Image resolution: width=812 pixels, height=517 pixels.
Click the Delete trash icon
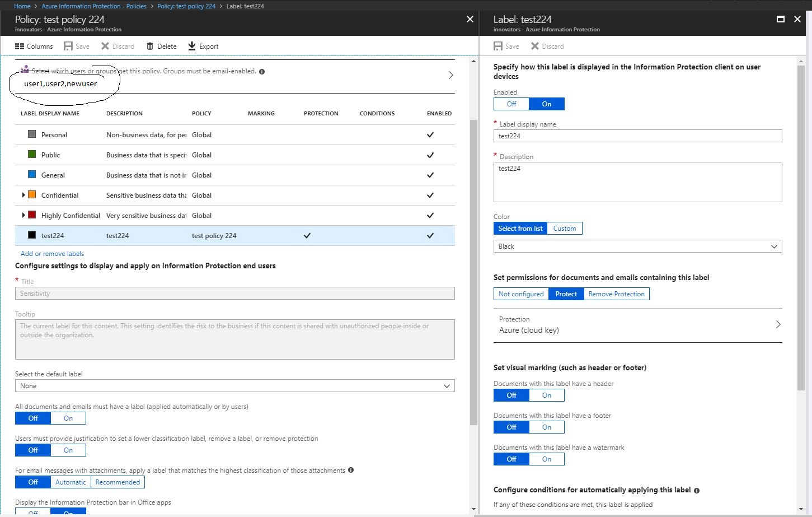tap(150, 46)
